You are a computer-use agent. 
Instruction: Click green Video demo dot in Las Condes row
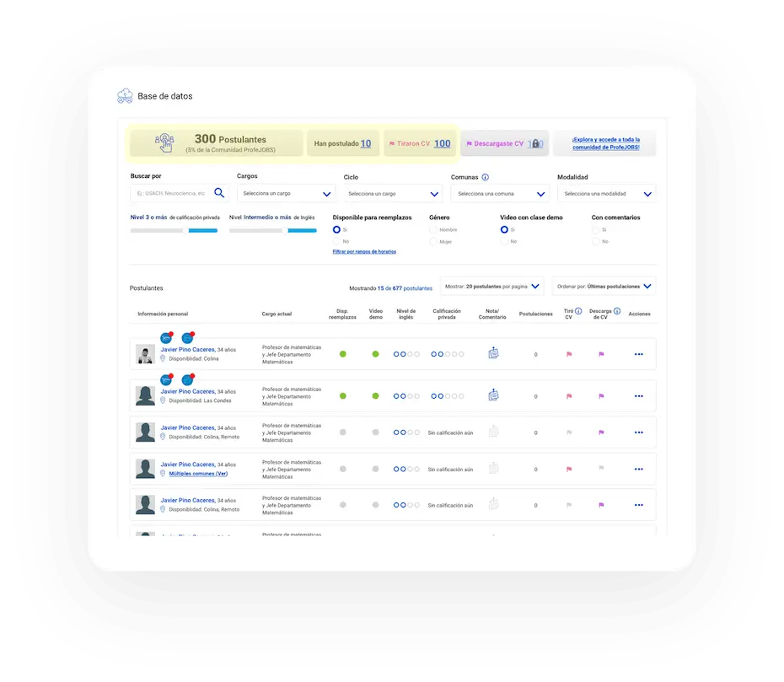pyautogui.click(x=375, y=396)
